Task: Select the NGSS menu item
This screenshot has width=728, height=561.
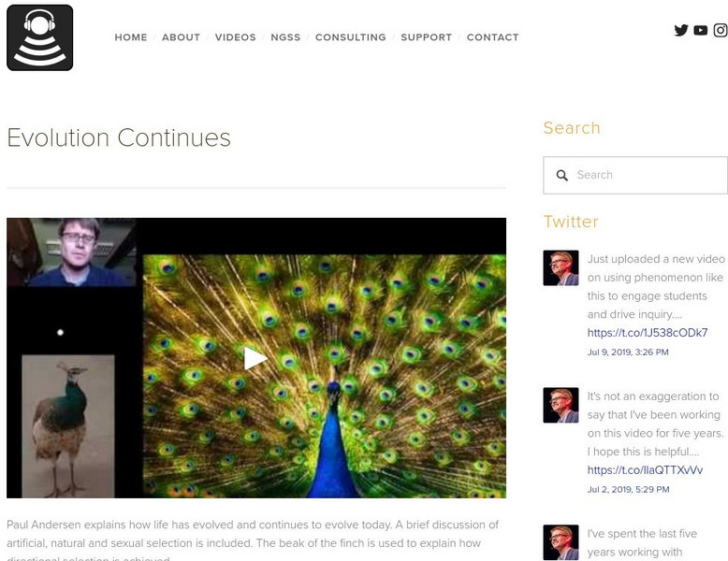Action: [x=285, y=37]
